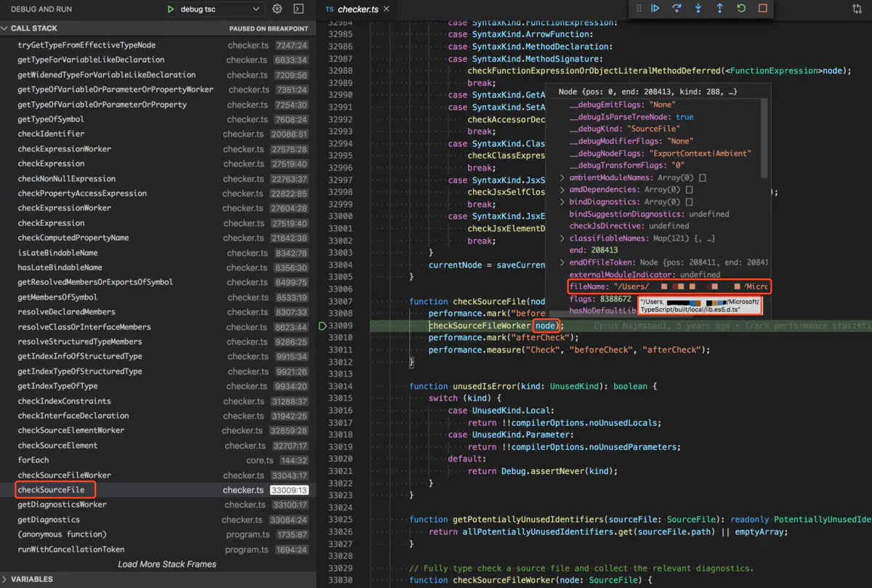The width and height of the screenshot is (872, 588).
Task: Click the green Start Debugging play icon
Action: (171, 9)
